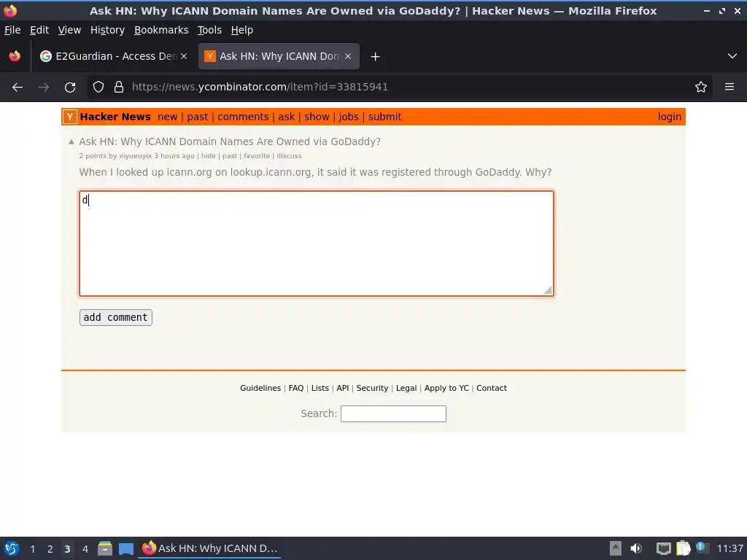Viewport: 747px width, 560px height.
Task: Open the submit link in header
Action: [385, 117]
